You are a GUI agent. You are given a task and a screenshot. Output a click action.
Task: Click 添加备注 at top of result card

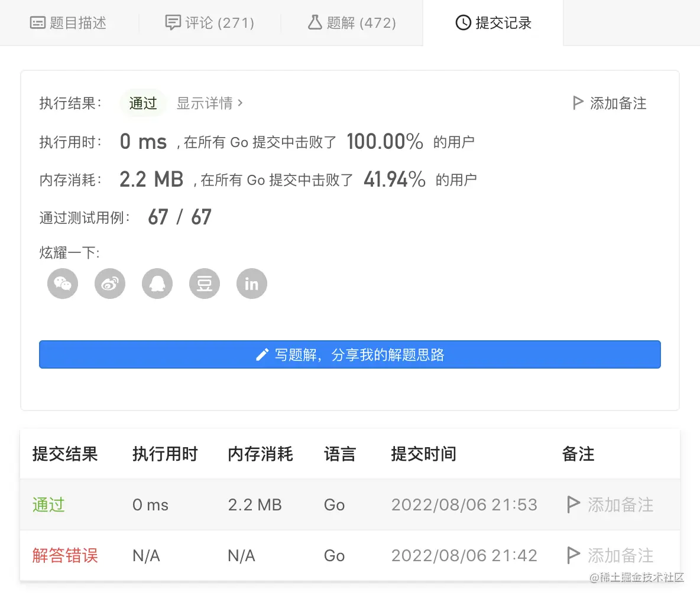click(x=610, y=103)
